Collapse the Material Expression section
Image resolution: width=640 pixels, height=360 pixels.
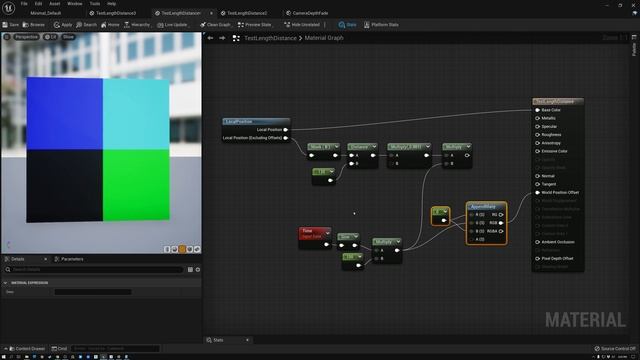(5, 282)
